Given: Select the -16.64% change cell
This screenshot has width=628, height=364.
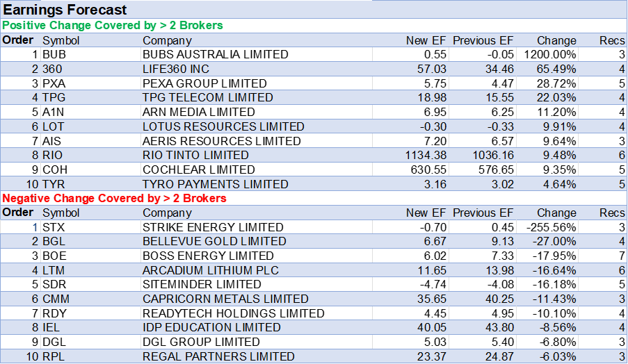Looking at the screenshot, I should (x=555, y=270).
